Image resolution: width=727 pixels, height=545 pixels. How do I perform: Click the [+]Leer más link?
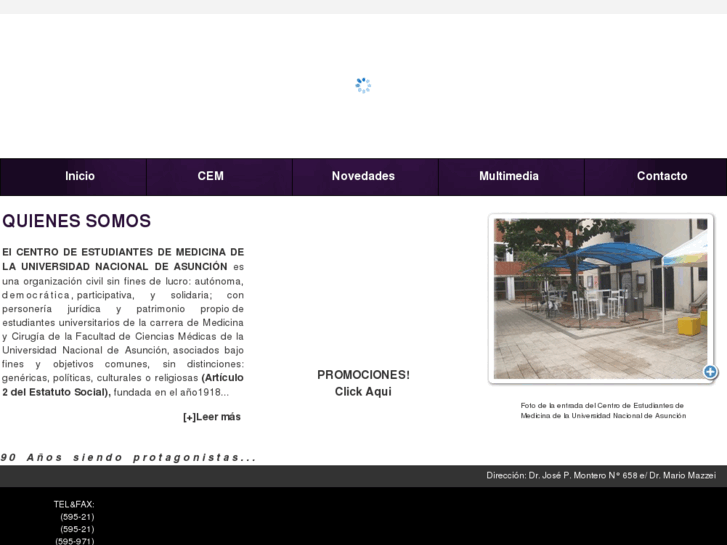click(212, 417)
